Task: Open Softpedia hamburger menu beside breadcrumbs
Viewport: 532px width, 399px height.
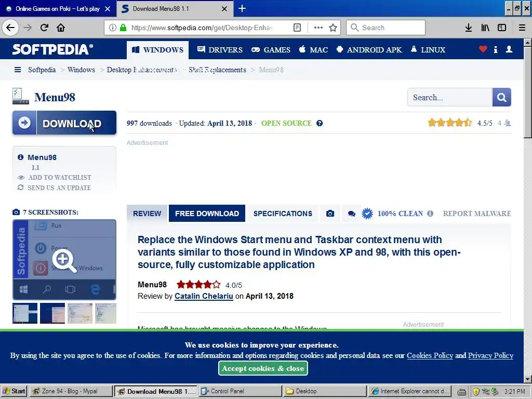Action: [18, 70]
